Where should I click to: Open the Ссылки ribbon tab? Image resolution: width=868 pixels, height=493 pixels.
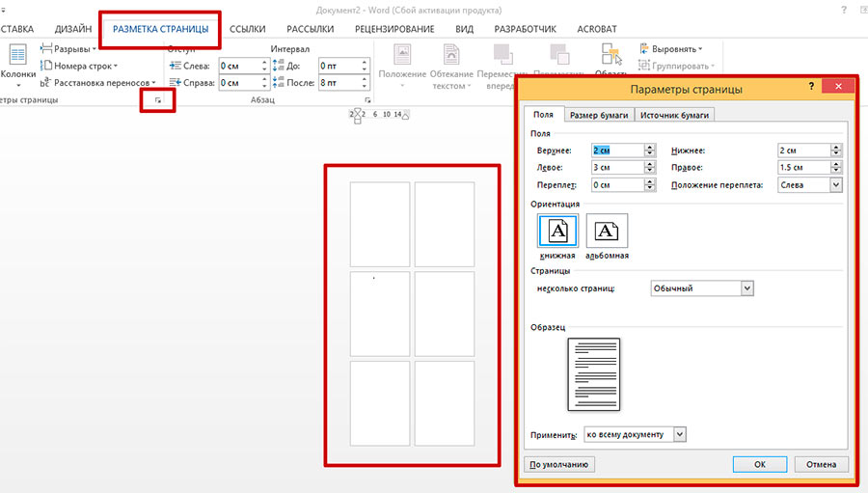[x=248, y=29]
